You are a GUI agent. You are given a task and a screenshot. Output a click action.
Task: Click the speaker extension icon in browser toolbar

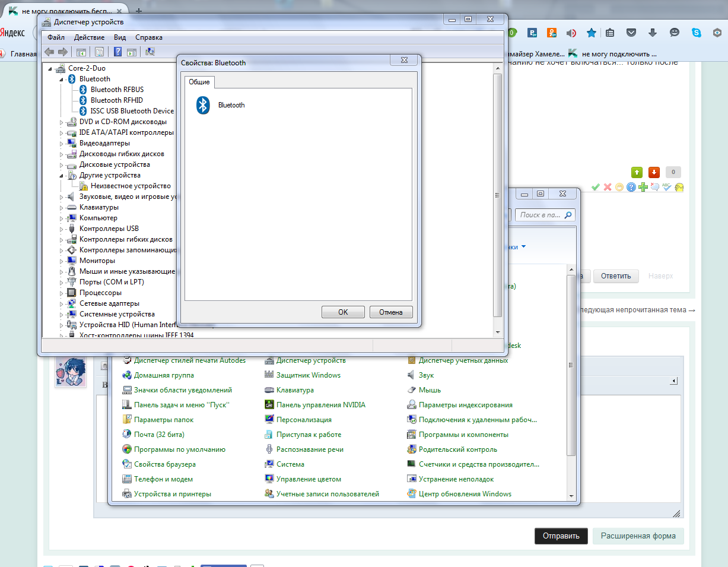[x=571, y=33]
